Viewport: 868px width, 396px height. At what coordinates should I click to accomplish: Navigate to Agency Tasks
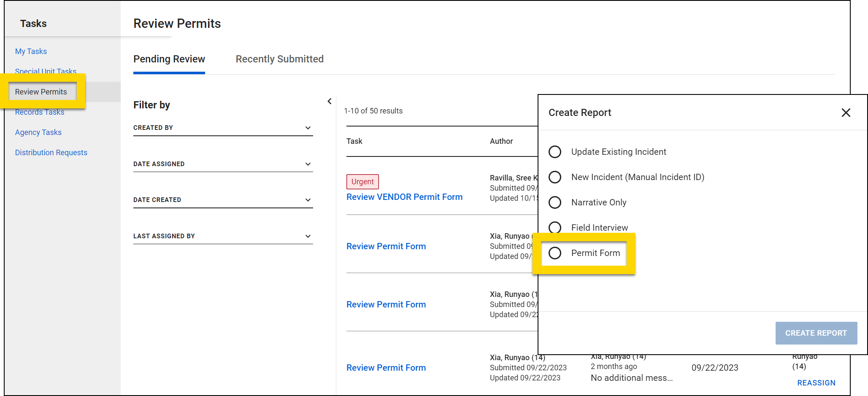coord(38,132)
